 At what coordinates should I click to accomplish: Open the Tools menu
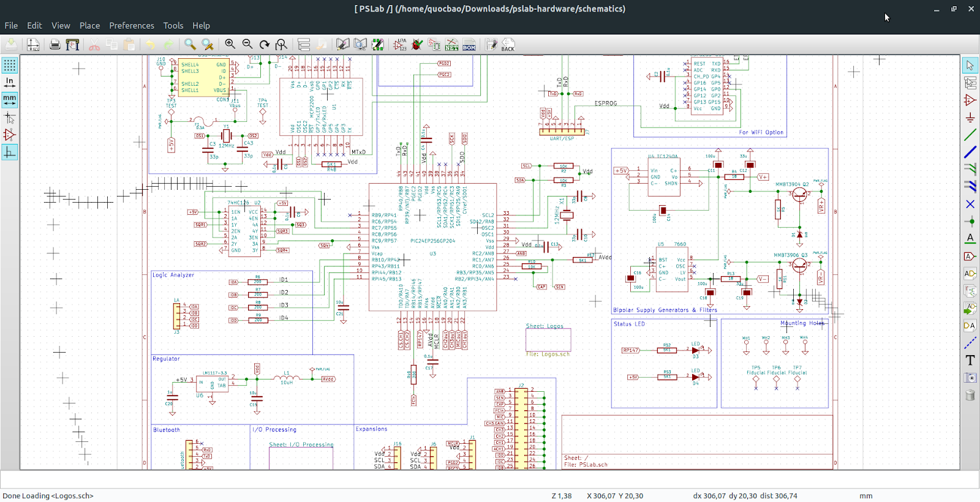(173, 26)
